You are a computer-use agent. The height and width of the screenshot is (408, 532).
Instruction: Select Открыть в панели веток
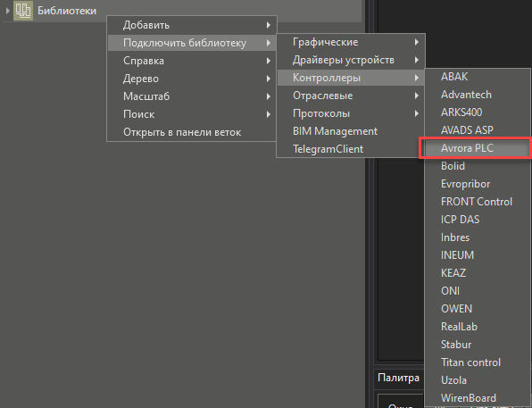point(192,132)
